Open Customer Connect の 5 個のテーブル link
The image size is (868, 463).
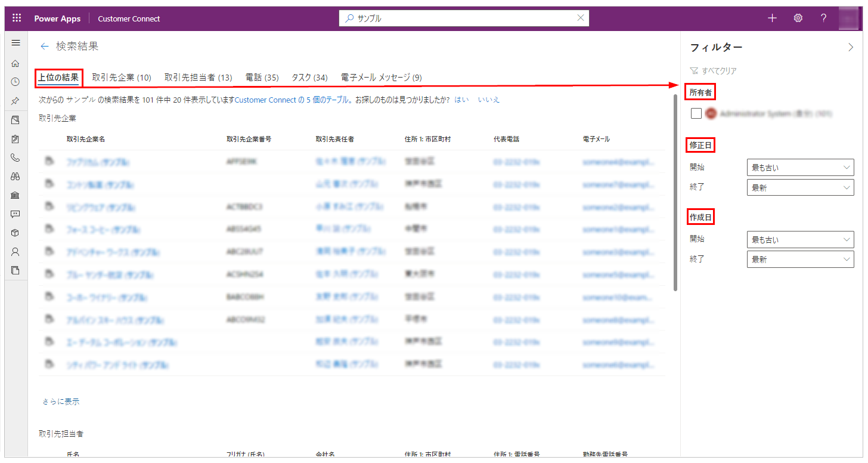pos(293,100)
